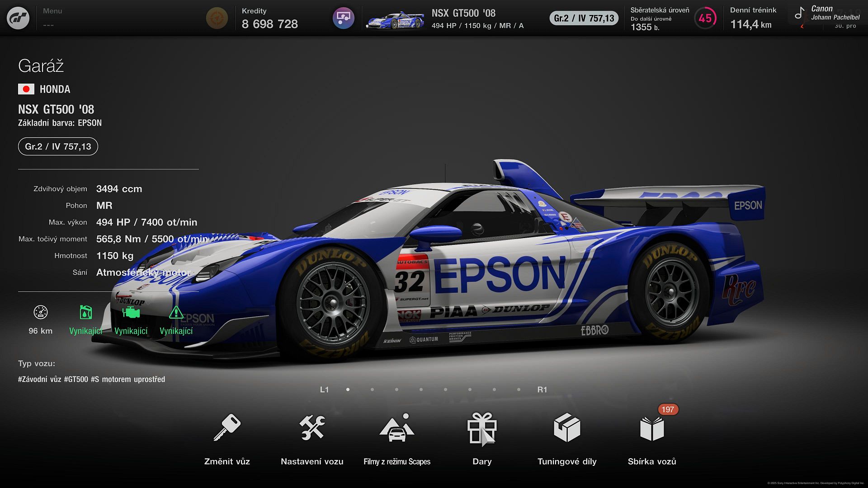Click the Gran Turismo logo icon
The image size is (868, 488).
pyautogui.click(x=18, y=18)
